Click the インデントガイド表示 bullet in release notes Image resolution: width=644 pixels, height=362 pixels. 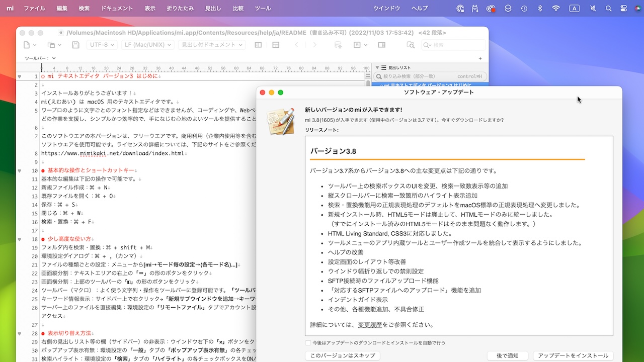[358, 300]
